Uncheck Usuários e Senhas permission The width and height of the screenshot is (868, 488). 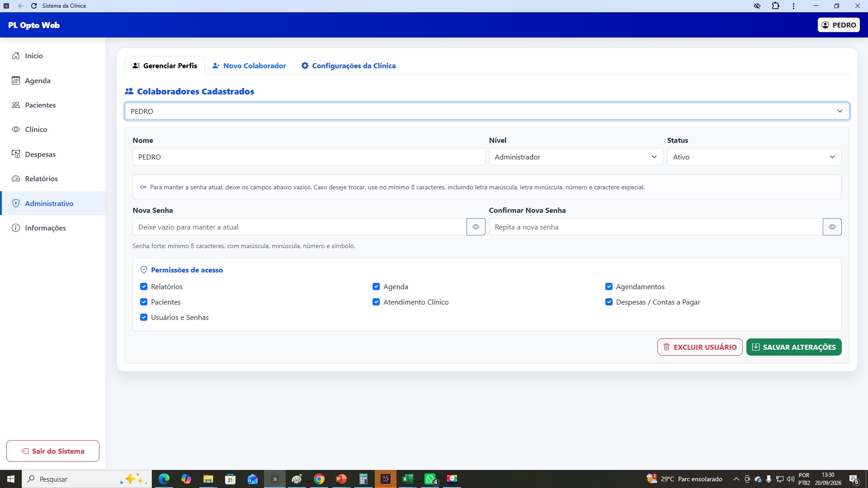[144, 317]
